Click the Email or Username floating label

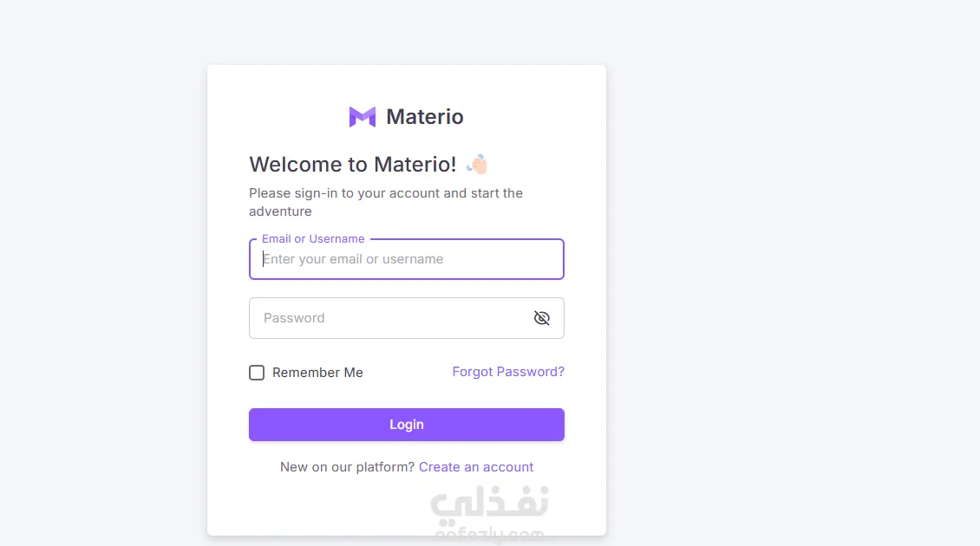(313, 238)
